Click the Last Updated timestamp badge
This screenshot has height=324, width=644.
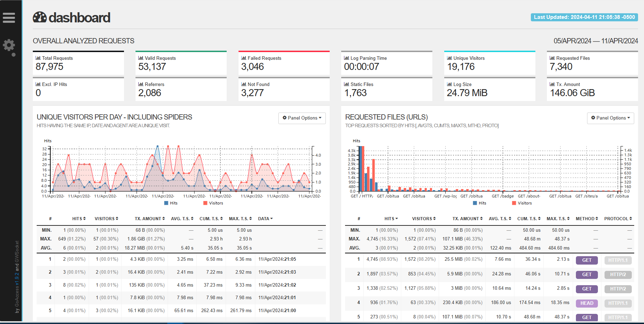(x=584, y=17)
